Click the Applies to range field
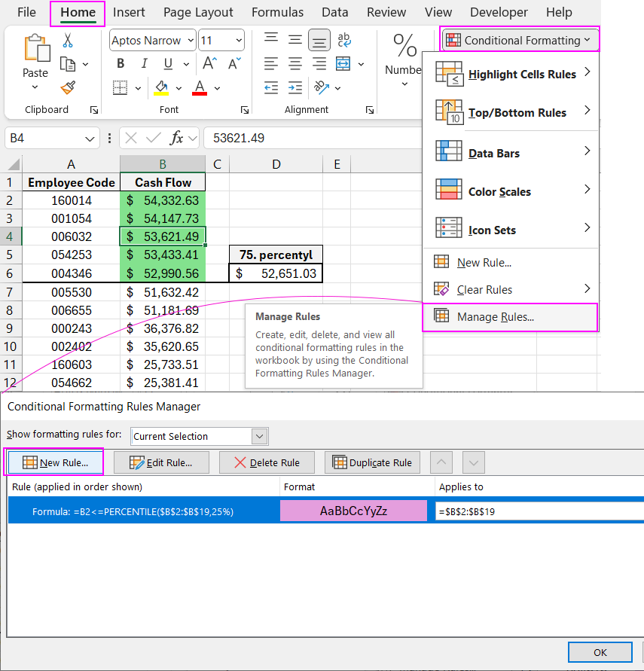The image size is (644, 671). pyautogui.click(x=539, y=511)
